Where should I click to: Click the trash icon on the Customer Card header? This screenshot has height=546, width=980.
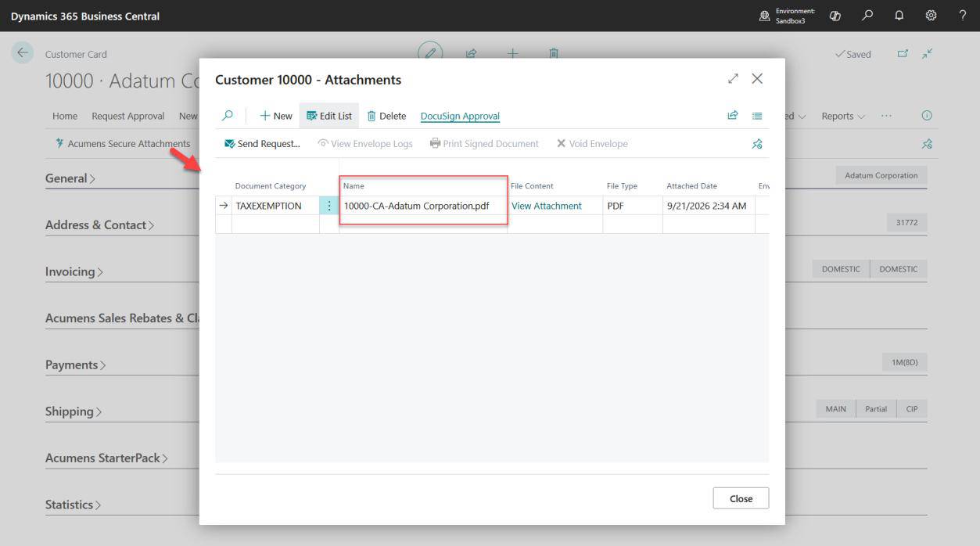click(x=554, y=54)
